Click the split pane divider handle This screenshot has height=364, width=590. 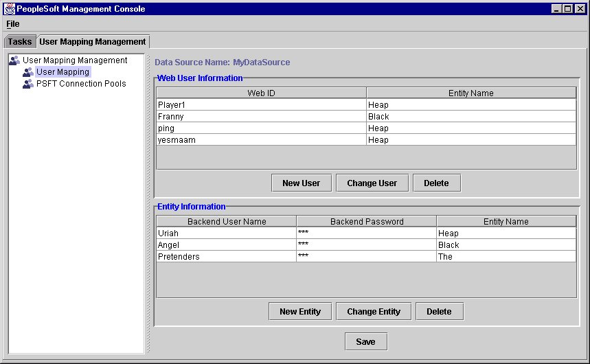coord(148,203)
